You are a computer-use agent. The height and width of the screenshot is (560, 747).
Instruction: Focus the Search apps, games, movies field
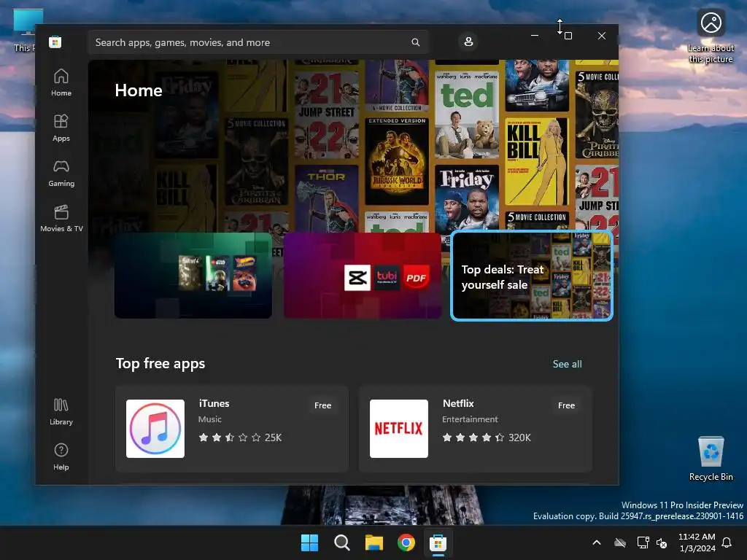pyautogui.click(x=258, y=42)
